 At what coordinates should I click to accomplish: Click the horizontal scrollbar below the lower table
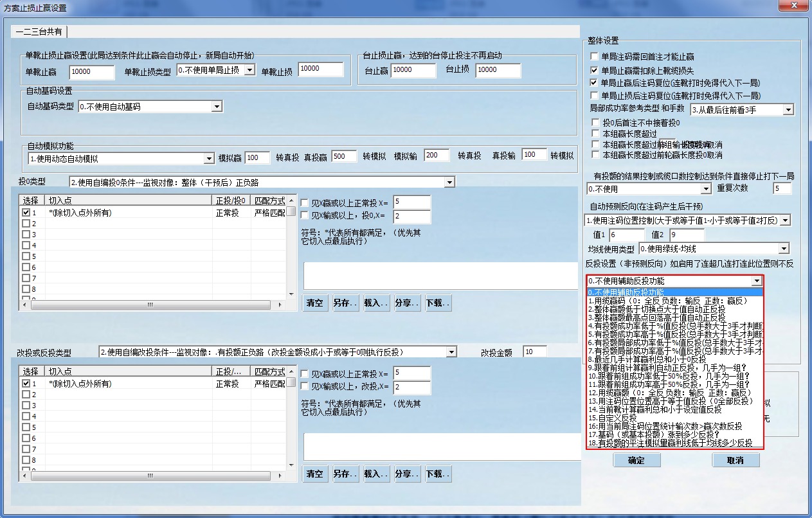click(150, 476)
